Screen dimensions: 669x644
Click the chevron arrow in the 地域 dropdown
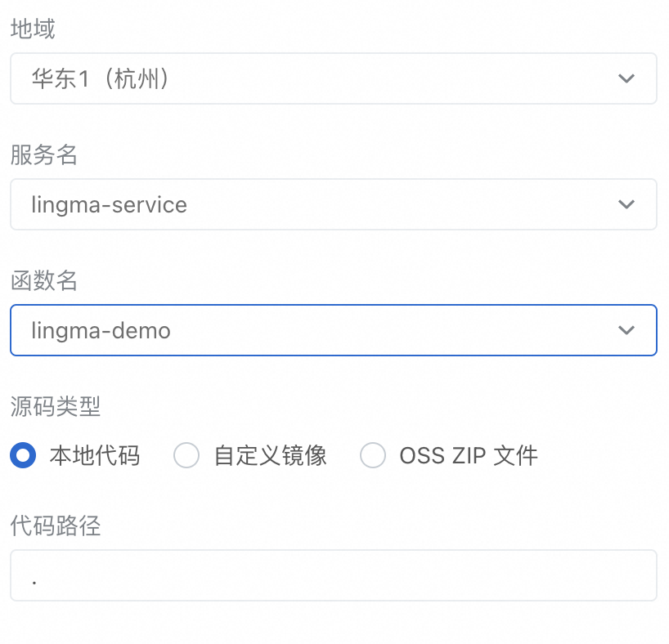click(626, 79)
